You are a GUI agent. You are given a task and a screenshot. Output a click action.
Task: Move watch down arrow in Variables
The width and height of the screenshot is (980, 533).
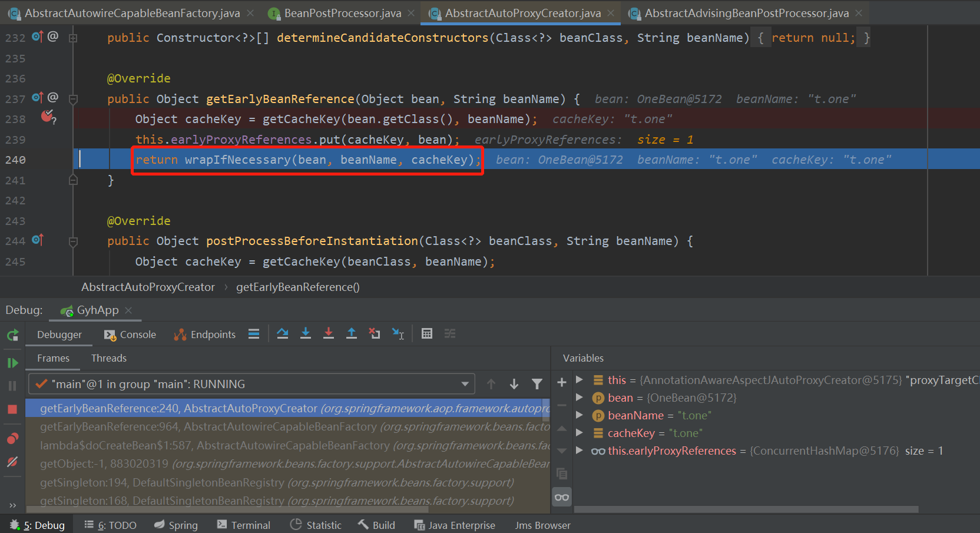pos(562,451)
